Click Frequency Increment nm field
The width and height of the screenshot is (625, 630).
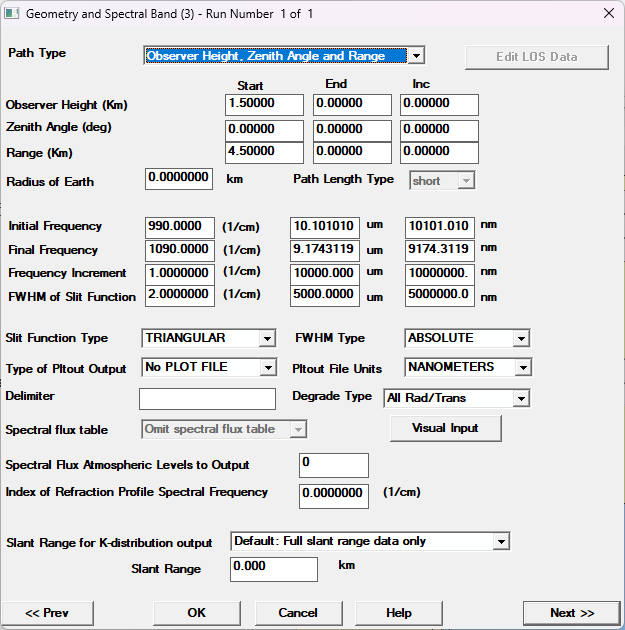(x=440, y=274)
